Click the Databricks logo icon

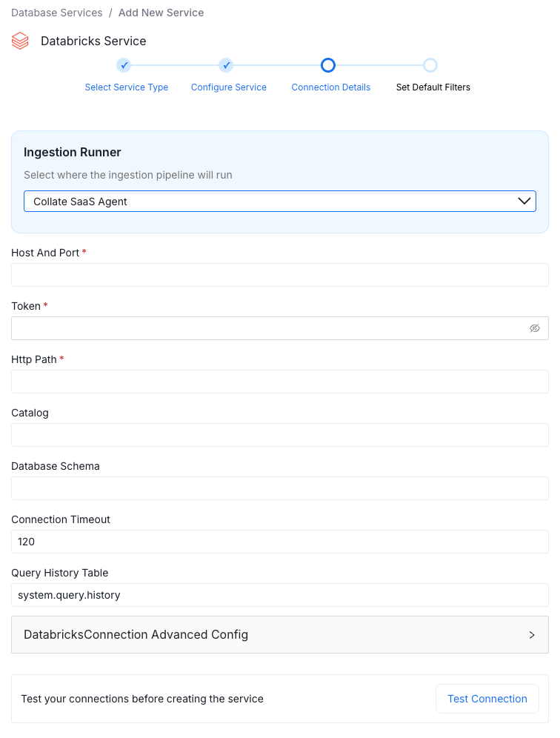[x=20, y=41]
